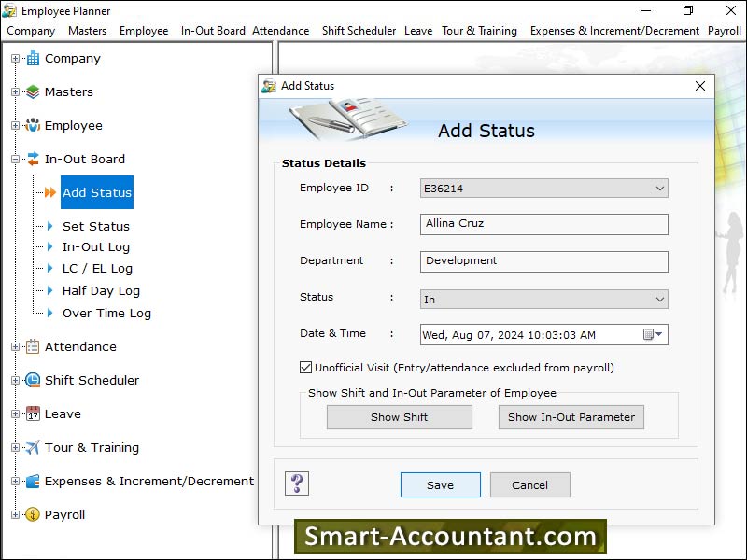Click the Show In-Out Parameter button
The image size is (747, 560).
point(571,417)
